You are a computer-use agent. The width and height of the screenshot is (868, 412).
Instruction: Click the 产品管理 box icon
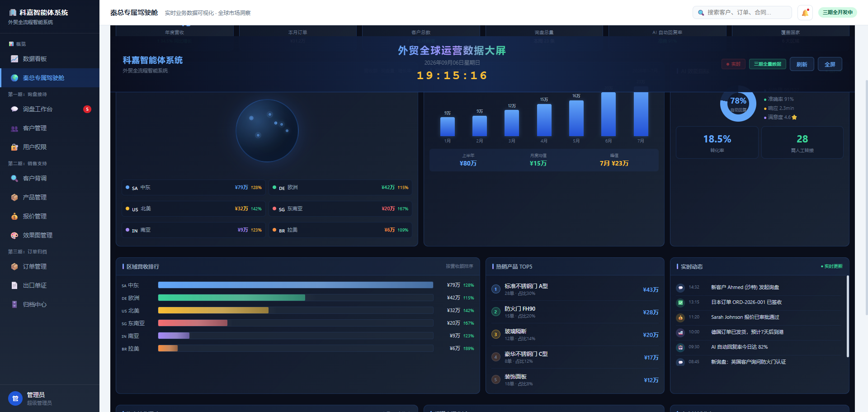tap(14, 197)
